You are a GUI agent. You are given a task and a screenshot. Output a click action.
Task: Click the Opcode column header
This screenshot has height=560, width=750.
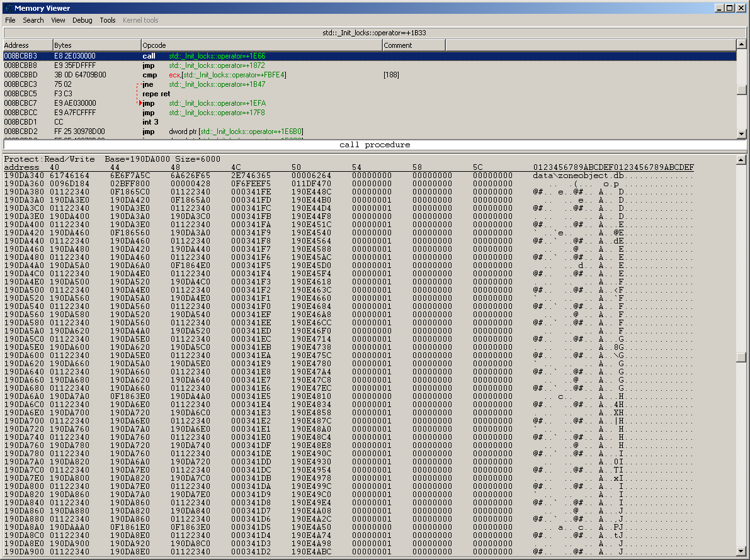click(x=261, y=45)
